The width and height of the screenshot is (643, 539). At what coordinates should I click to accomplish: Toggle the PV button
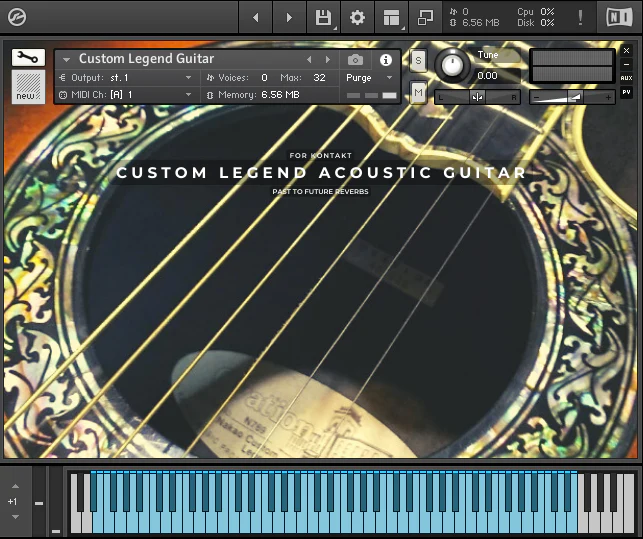(626, 92)
